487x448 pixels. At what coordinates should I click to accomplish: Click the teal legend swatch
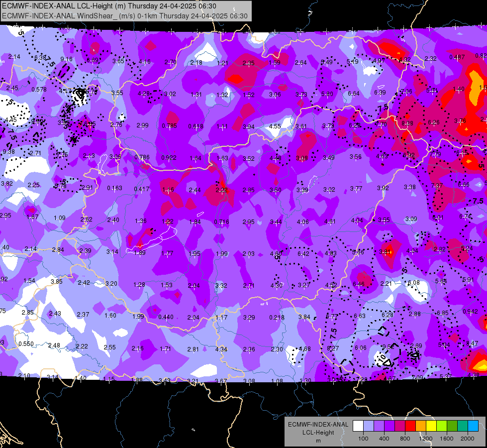tap(463, 426)
